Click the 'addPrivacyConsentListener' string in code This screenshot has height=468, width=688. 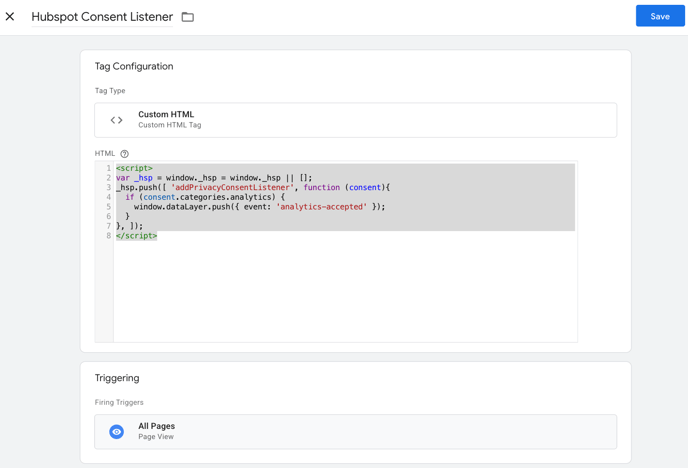pyautogui.click(x=232, y=187)
